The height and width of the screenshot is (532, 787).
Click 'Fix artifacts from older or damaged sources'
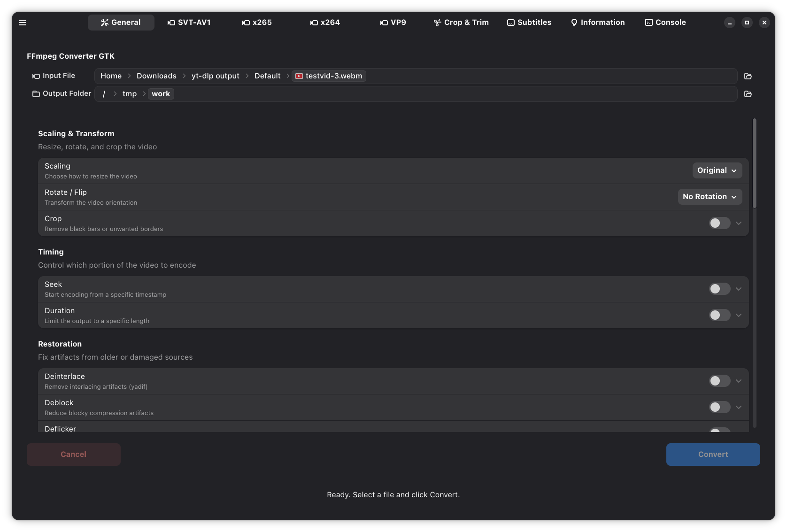pyautogui.click(x=116, y=357)
